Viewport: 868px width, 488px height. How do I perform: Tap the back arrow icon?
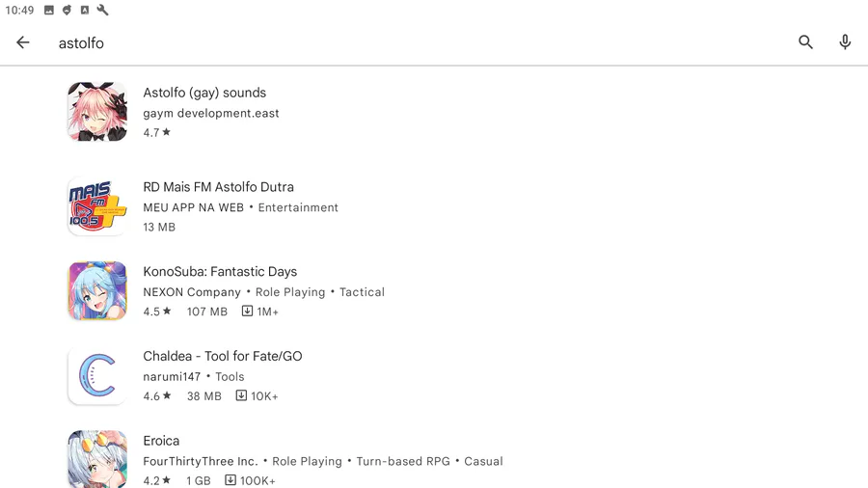[x=23, y=42]
